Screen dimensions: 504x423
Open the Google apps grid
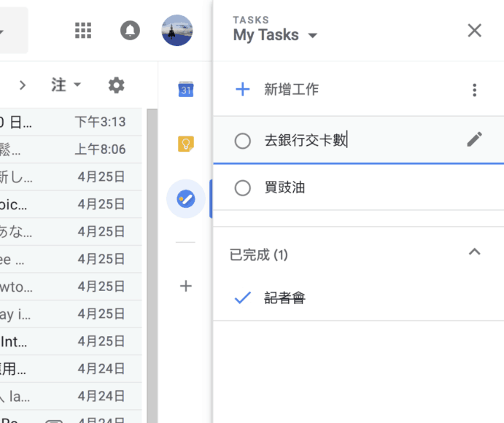click(x=84, y=30)
